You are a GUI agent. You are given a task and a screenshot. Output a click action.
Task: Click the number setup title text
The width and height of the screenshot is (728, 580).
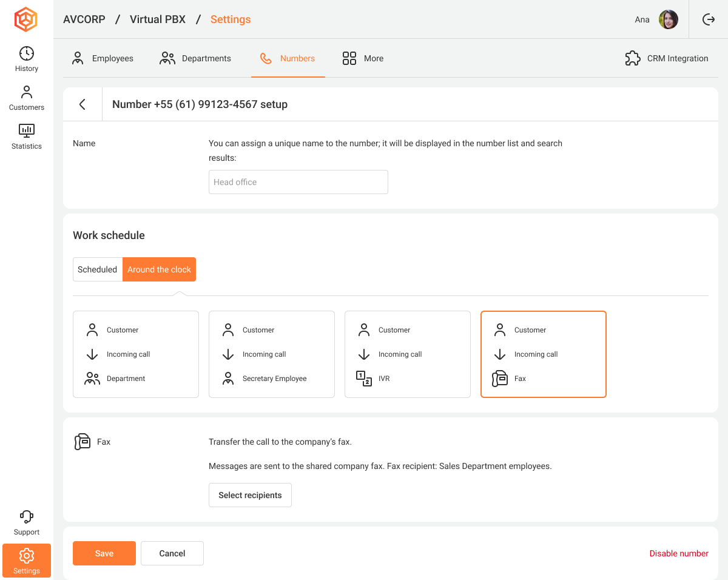pos(200,104)
